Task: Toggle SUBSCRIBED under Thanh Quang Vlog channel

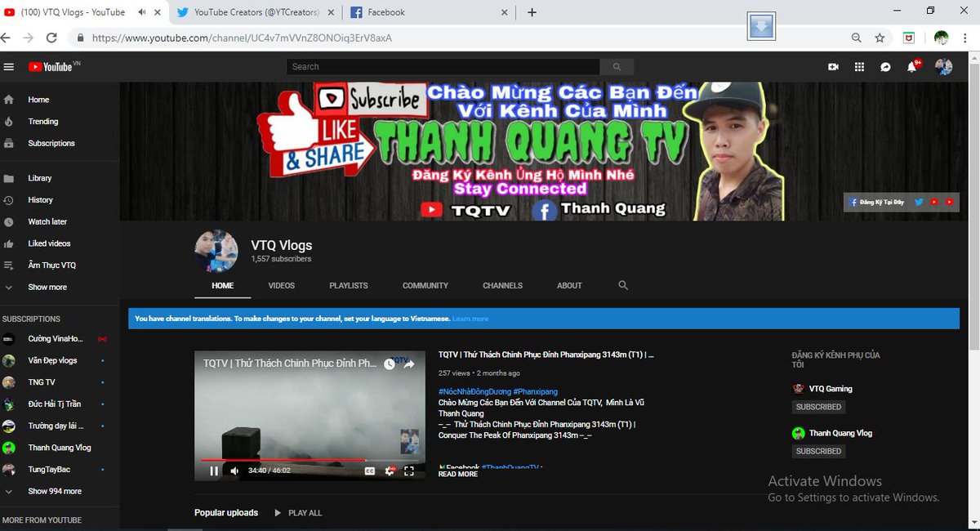Action: 818,451
